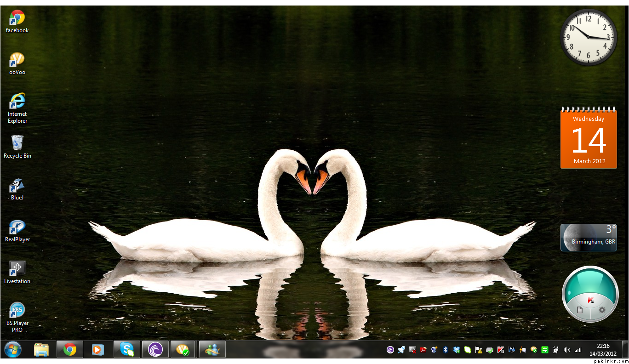Click the Birmingham weather gadget
This screenshot has height=364, width=629.
(589, 237)
